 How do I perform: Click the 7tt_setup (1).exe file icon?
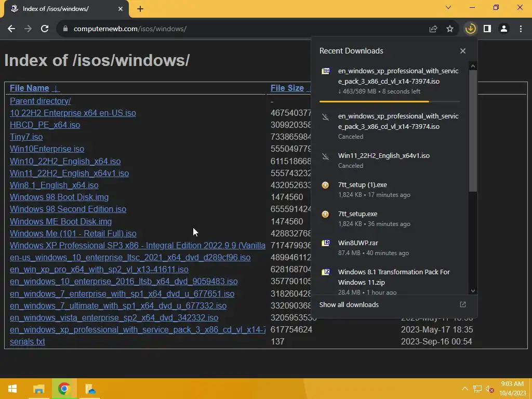(325, 185)
